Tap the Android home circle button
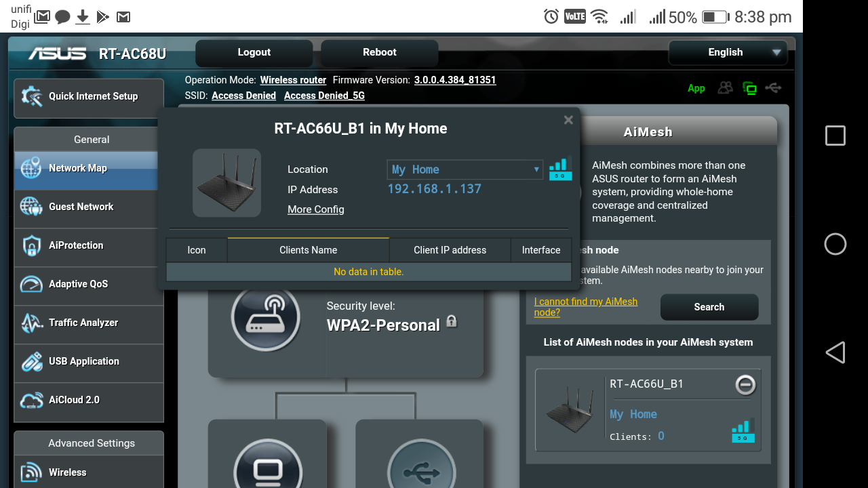Viewport: 868px width, 488px height. pos(835,244)
